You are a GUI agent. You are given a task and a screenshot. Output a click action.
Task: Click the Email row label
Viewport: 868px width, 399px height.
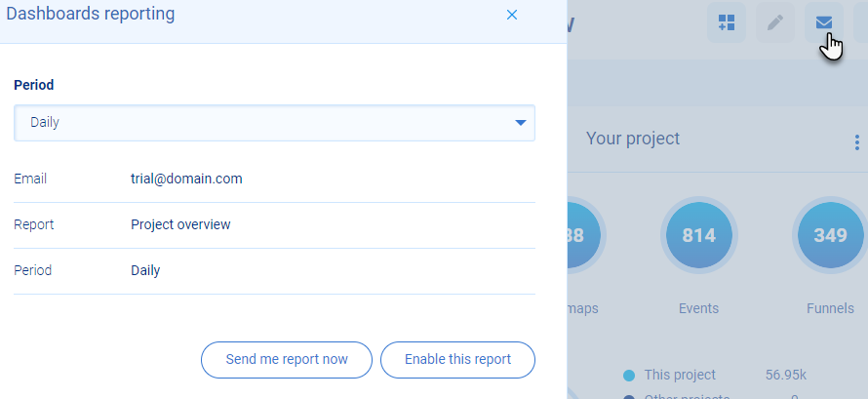coord(30,179)
